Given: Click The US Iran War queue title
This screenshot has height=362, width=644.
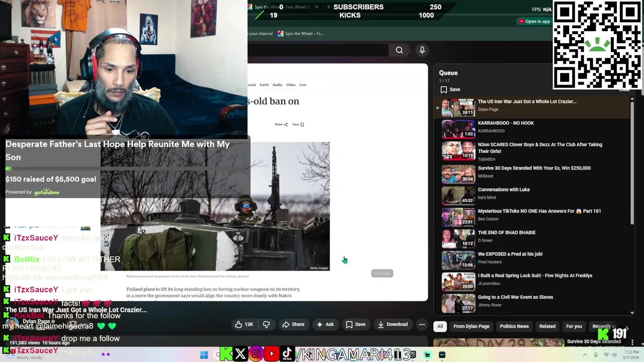Looking at the screenshot, I should point(527,102).
